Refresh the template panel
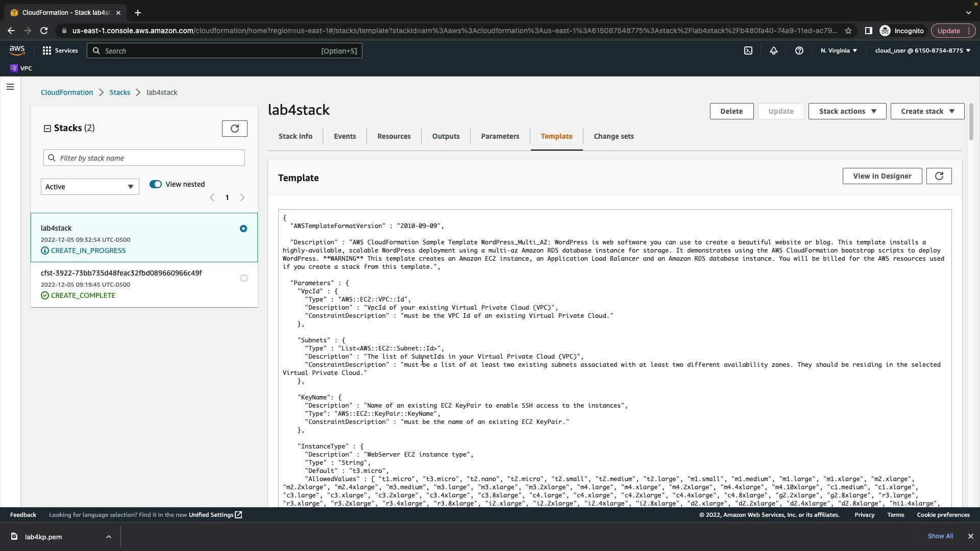This screenshot has width=980, height=551. pos(939,176)
